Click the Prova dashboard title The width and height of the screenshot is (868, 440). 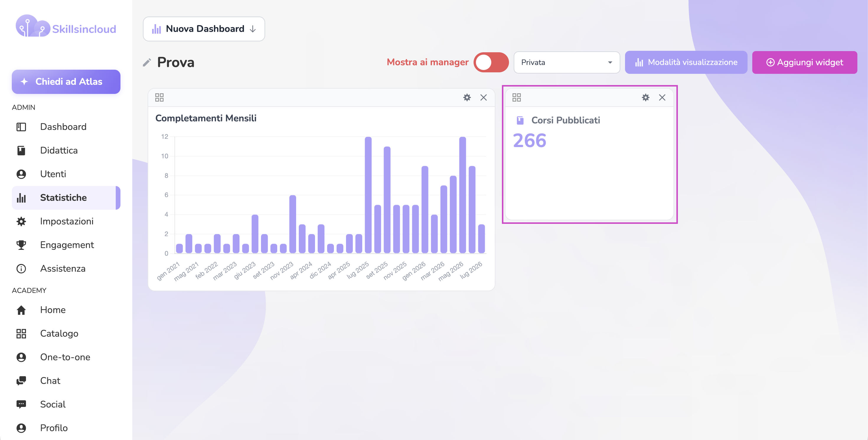coord(176,62)
